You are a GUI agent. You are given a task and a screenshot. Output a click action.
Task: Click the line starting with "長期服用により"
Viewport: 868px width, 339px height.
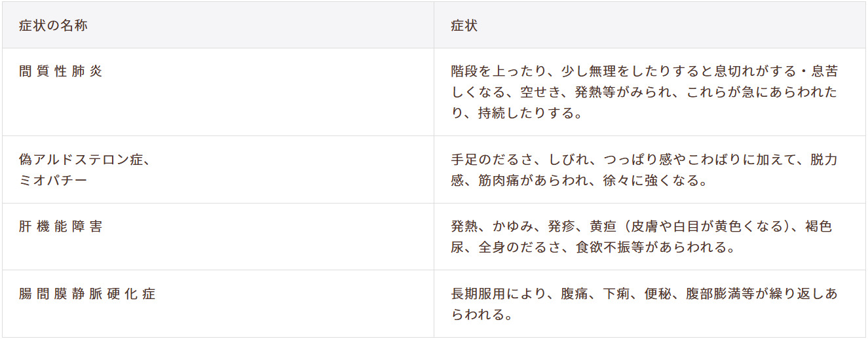click(643, 294)
